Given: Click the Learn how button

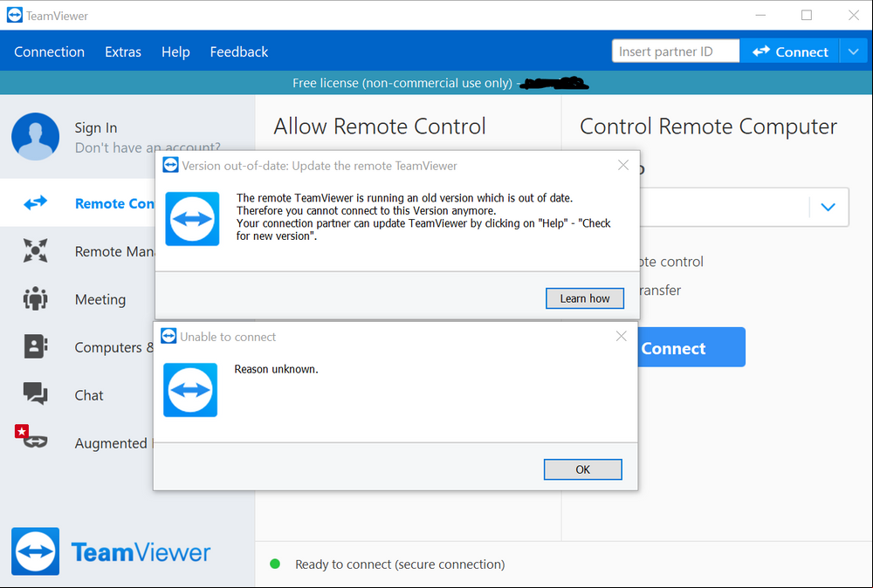Looking at the screenshot, I should point(585,298).
